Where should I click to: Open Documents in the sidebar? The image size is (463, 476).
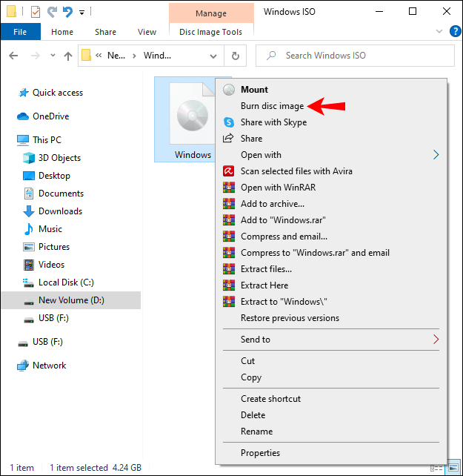pyautogui.click(x=53, y=194)
